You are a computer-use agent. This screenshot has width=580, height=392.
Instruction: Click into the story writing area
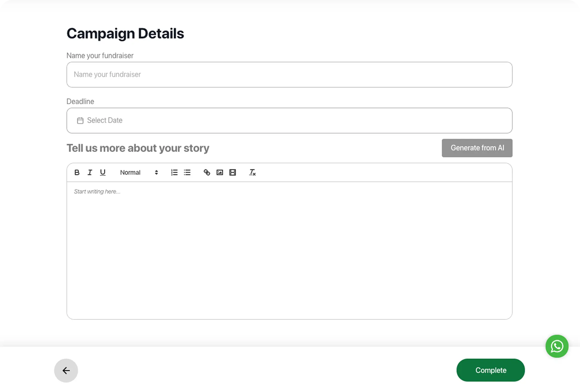pyautogui.click(x=289, y=250)
